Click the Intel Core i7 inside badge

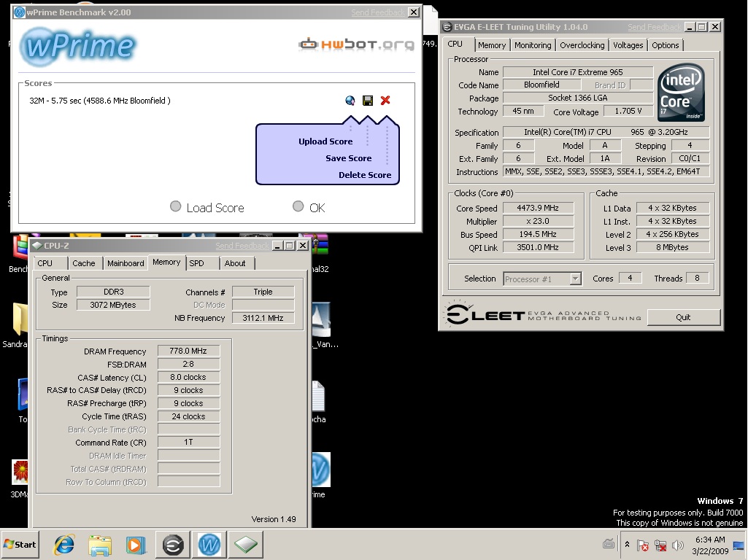point(681,93)
